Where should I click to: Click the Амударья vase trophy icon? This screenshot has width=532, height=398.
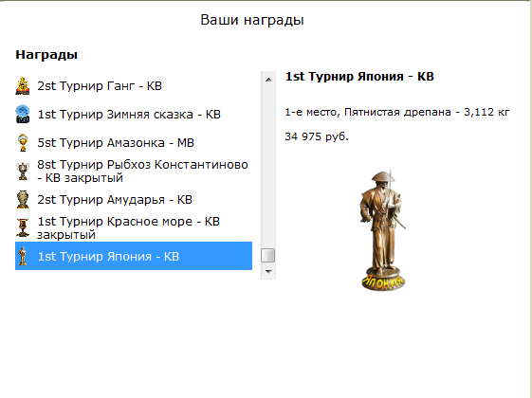pos(23,199)
